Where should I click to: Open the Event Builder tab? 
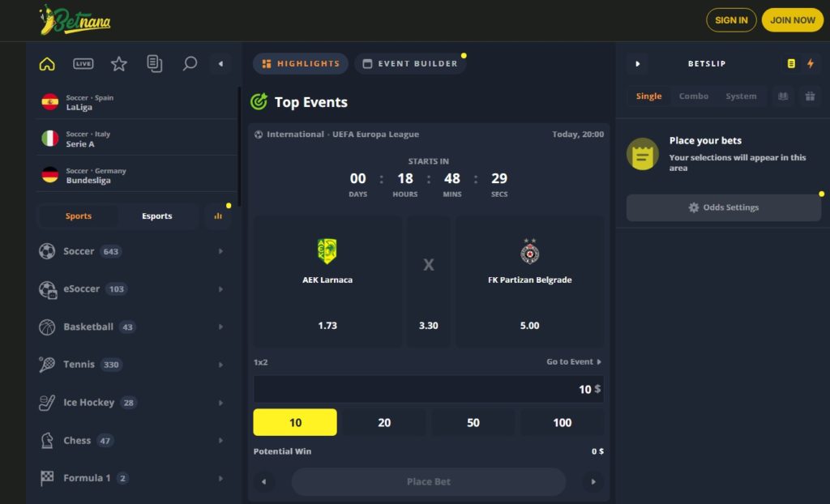point(410,64)
